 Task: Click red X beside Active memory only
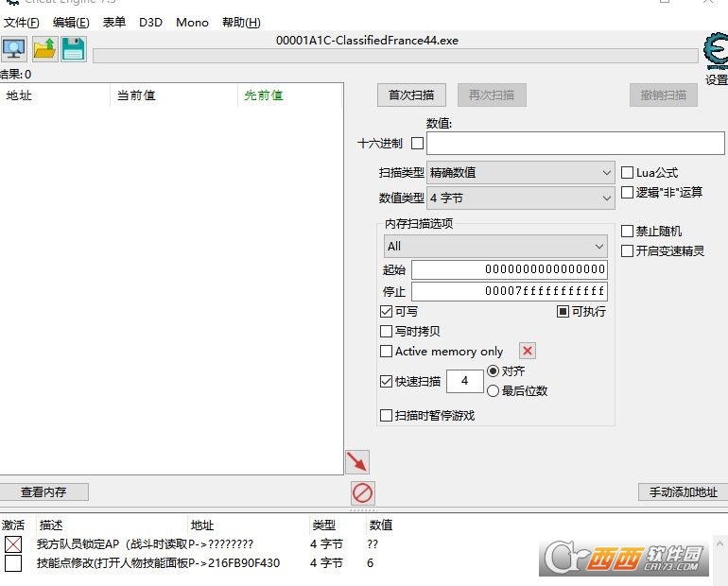[528, 351]
